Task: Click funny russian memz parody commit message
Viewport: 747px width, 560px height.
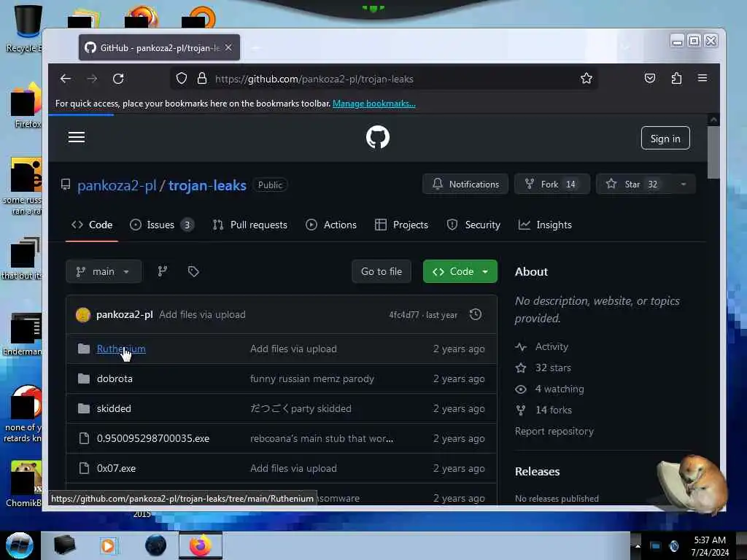Action: click(x=312, y=378)
